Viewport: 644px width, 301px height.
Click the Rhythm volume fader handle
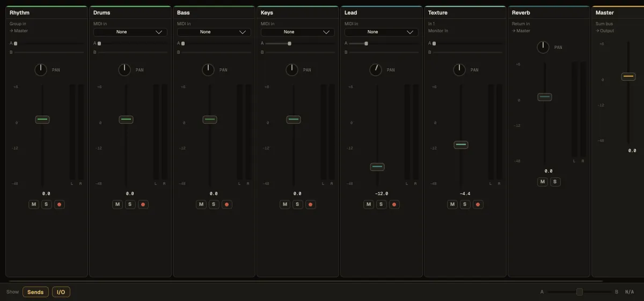tap(42, 119)
